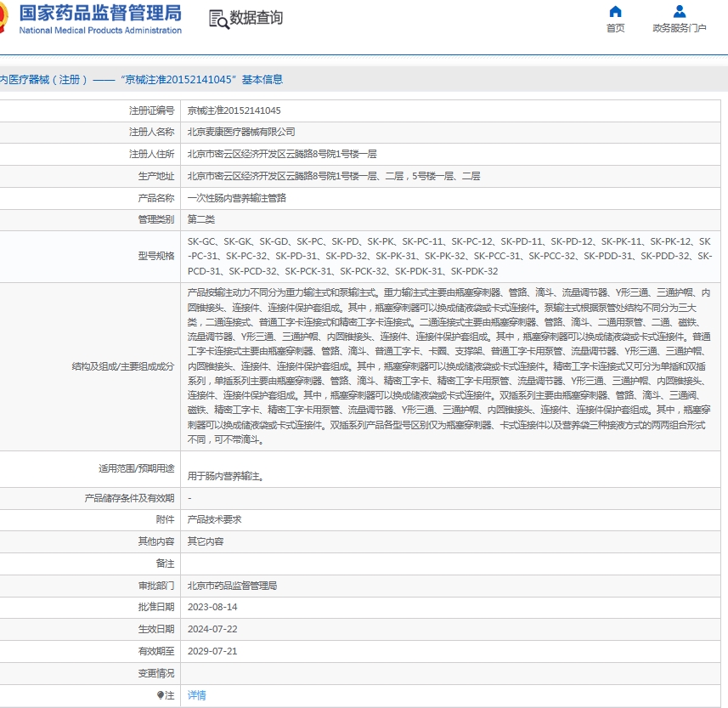The height and width of the screenshot is (708, 728).
Task: Select product name 一次性肠内营养输注管路
Action: coord(237,198)
